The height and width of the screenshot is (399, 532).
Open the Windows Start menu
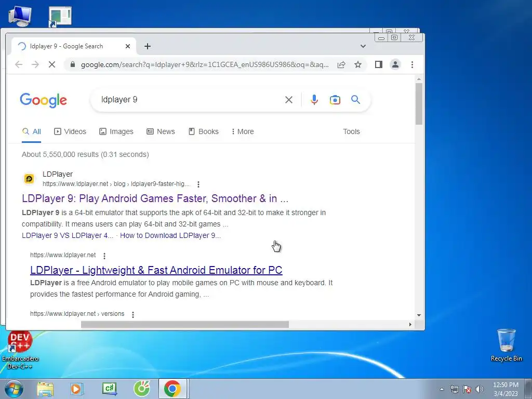[14, 389]
